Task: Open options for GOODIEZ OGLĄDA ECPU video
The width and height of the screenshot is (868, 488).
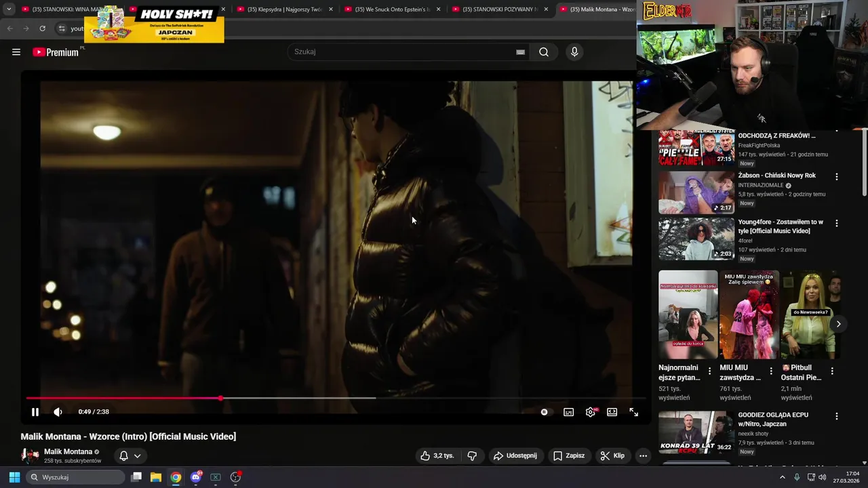Action: (x=836, y=416)
